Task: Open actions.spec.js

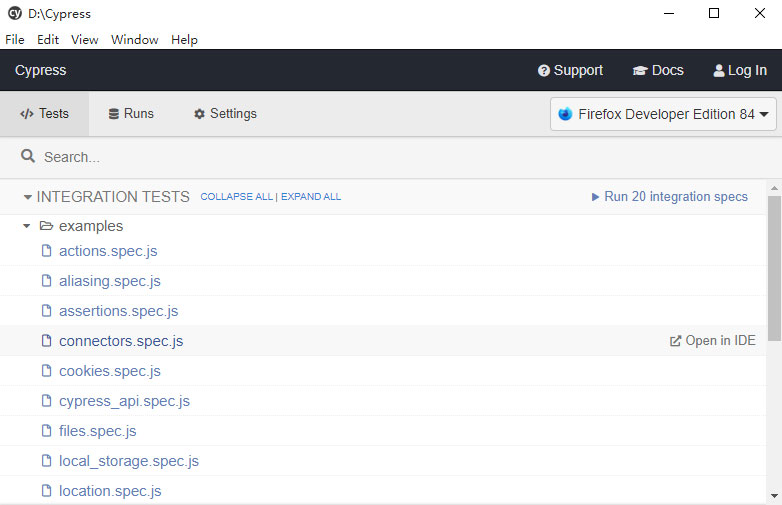Action: coord(108,251)
